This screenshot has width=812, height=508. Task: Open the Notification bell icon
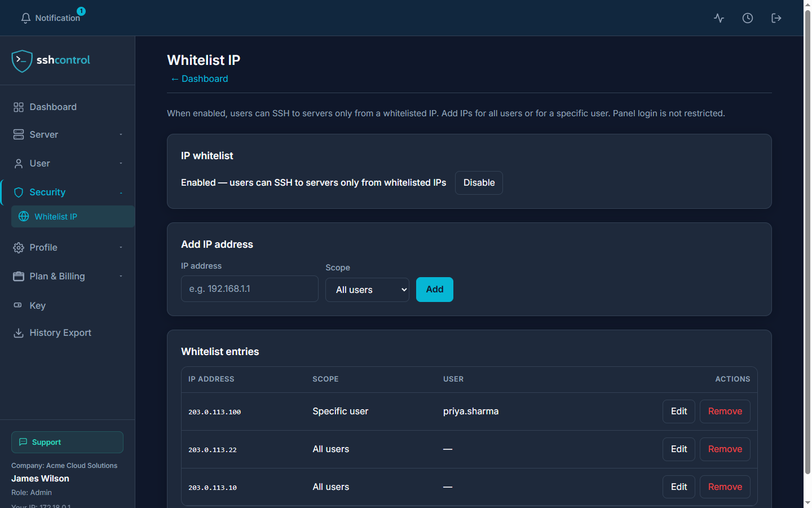click(26, 18)
